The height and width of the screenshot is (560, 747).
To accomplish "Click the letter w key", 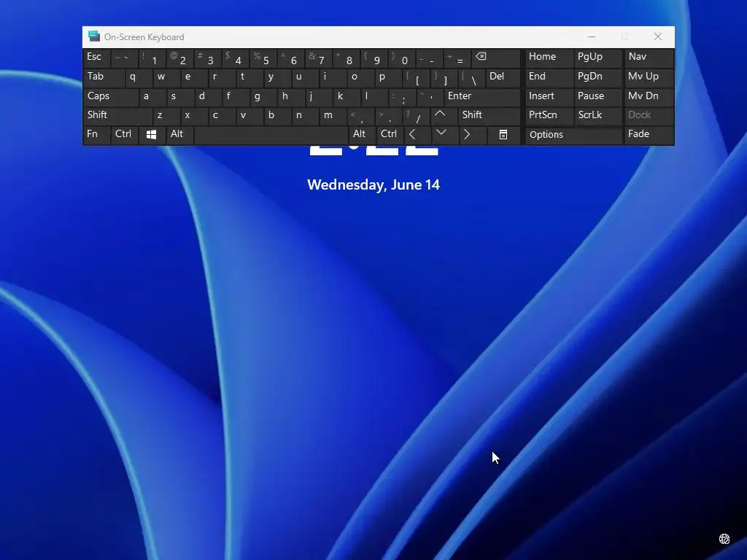I will (166, 77).
